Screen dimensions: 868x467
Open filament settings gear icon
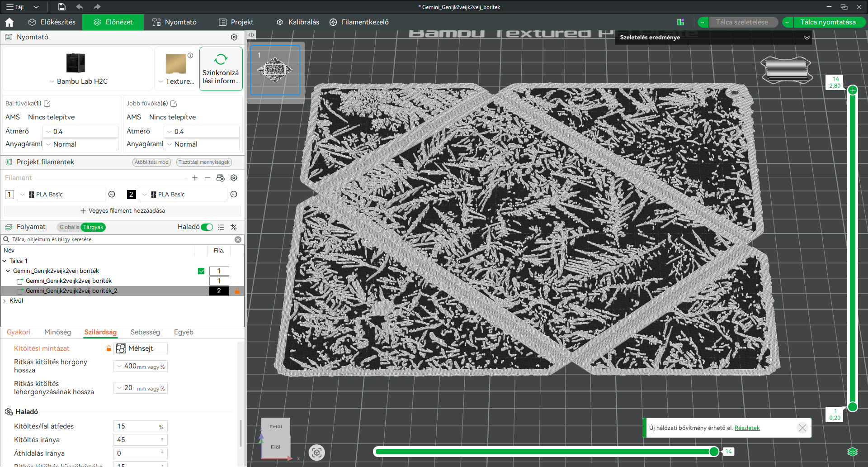tap(234, 178)
